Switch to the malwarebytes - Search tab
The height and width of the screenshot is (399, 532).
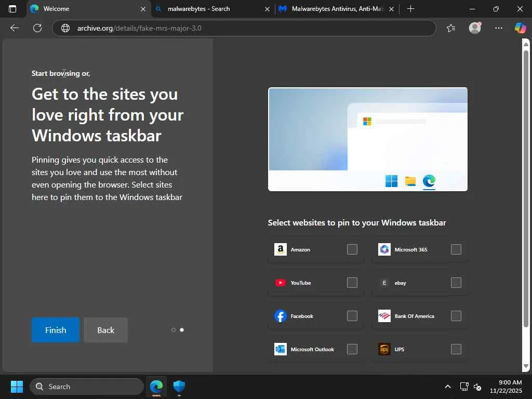[212, 9]
